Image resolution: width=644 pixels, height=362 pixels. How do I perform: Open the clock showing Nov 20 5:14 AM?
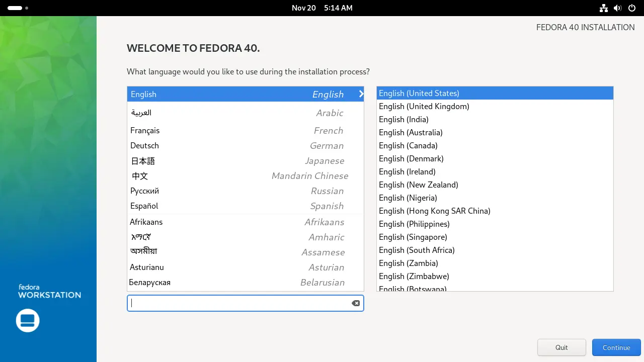coord(322,8)
